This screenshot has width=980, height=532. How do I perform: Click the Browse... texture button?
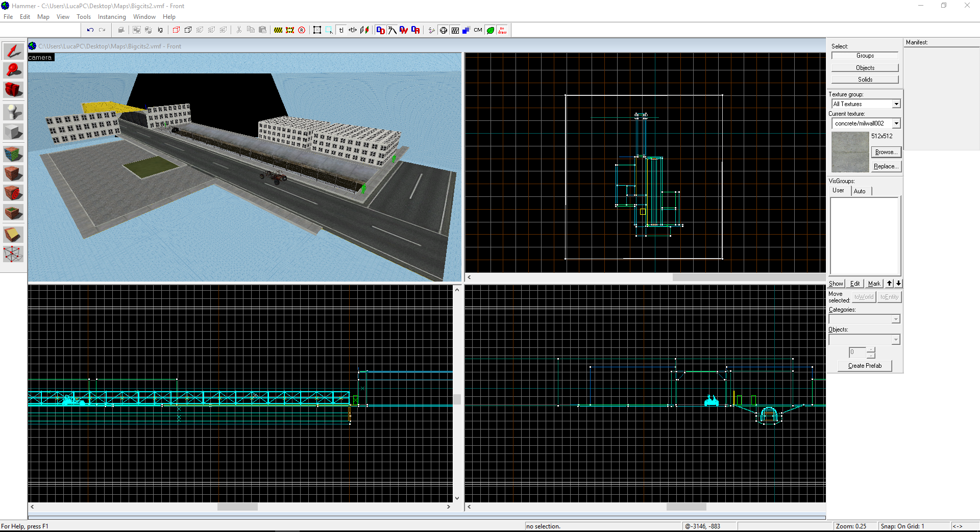point(886,152)
